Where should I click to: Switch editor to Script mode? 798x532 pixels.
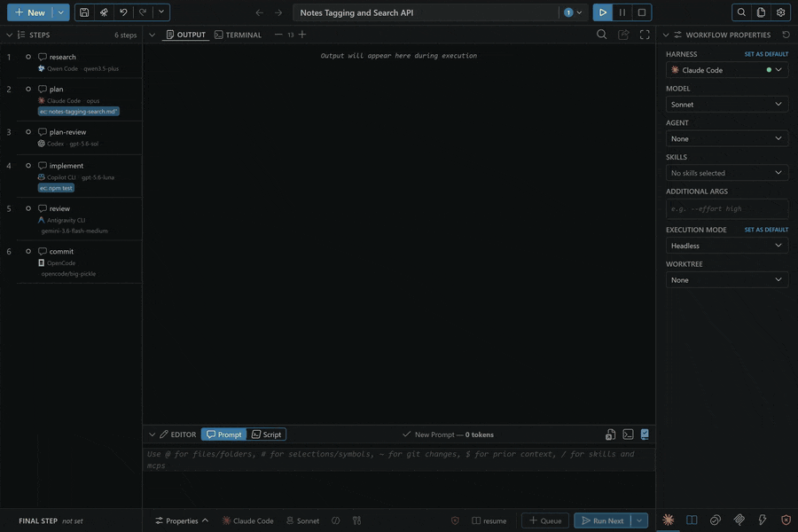(x=266, y=434)
